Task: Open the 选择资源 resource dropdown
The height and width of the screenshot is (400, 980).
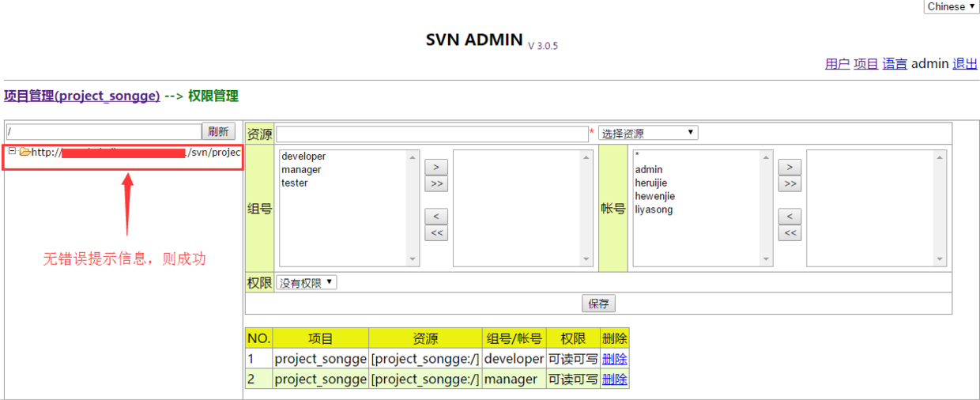Action: [647, 133]
